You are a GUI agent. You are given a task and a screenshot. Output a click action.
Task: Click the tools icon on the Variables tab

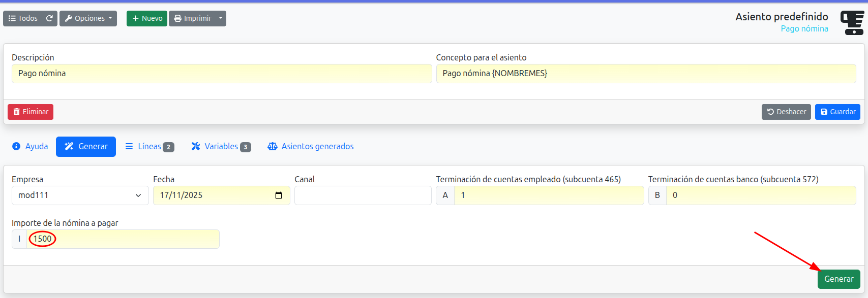(x=196, y=147)
